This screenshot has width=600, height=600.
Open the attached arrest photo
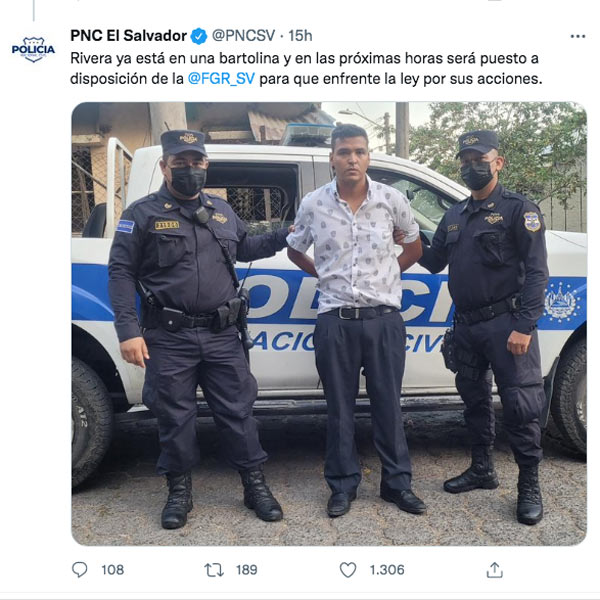329,324
